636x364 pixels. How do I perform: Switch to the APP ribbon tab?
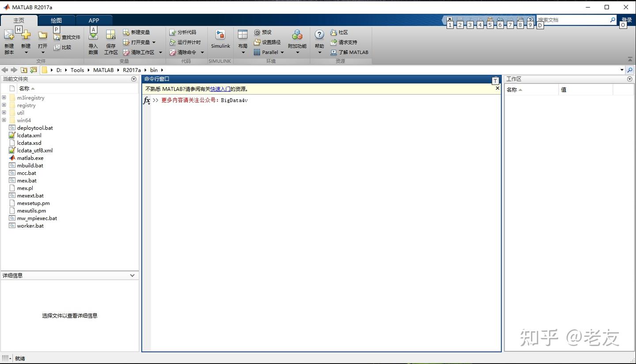(94, 20)
